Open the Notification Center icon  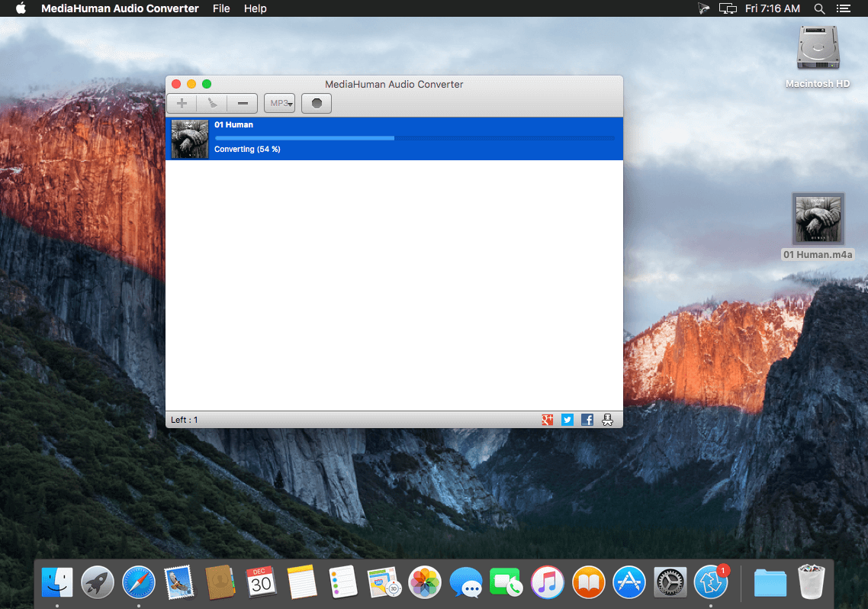(x=843, y=8)
